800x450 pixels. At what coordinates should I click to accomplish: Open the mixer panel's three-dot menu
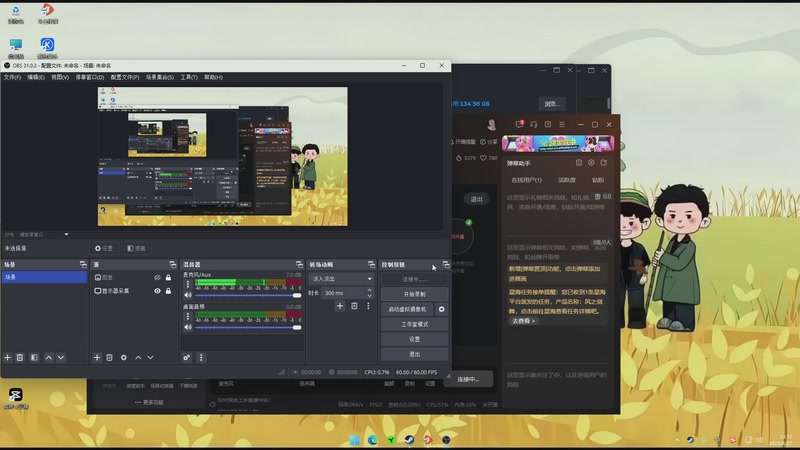pyautogui.click(x=201, y=358)
